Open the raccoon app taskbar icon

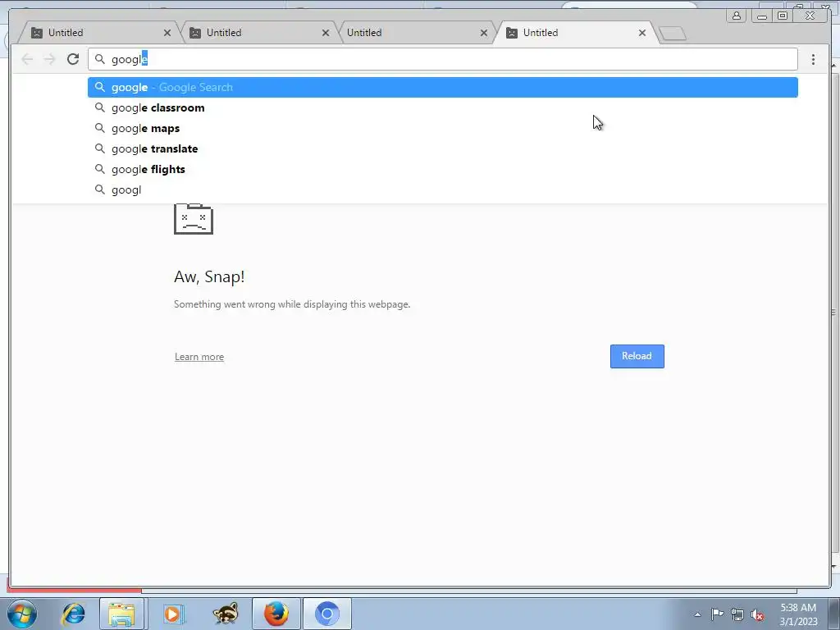click(226, 614)
